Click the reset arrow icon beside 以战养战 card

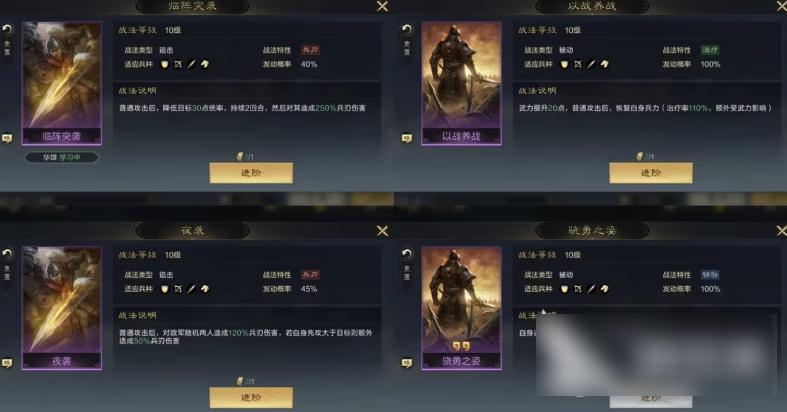pyautogui.click(x=407, y=30)
